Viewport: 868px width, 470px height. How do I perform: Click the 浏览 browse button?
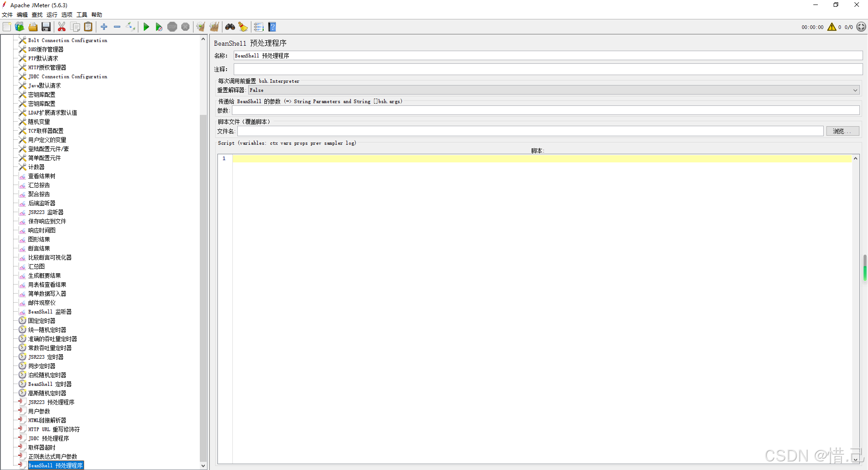[842, 131]
